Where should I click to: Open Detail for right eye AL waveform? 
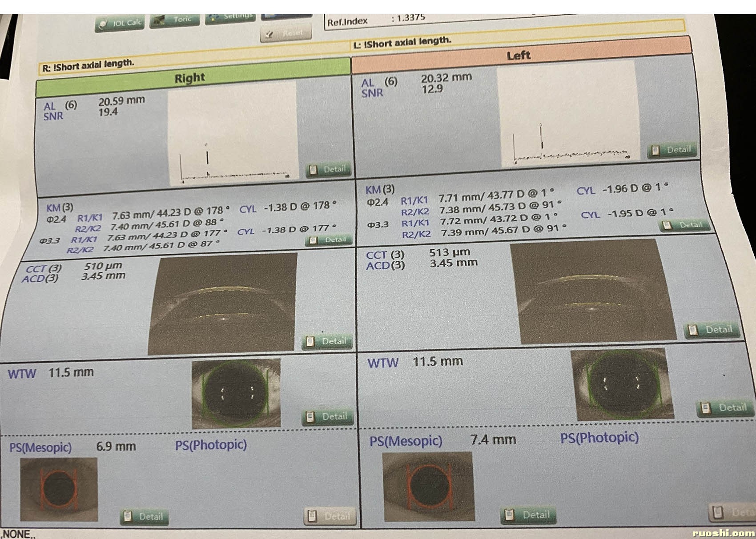(329, 170)
